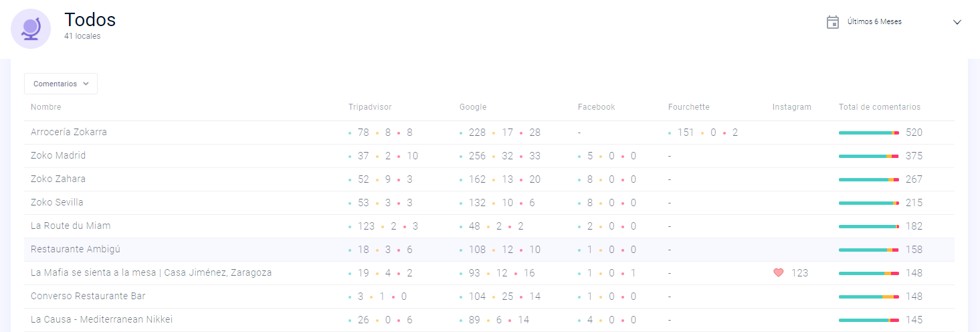Click the Arrocería Zokarra total comments bar

click(869, 133)
